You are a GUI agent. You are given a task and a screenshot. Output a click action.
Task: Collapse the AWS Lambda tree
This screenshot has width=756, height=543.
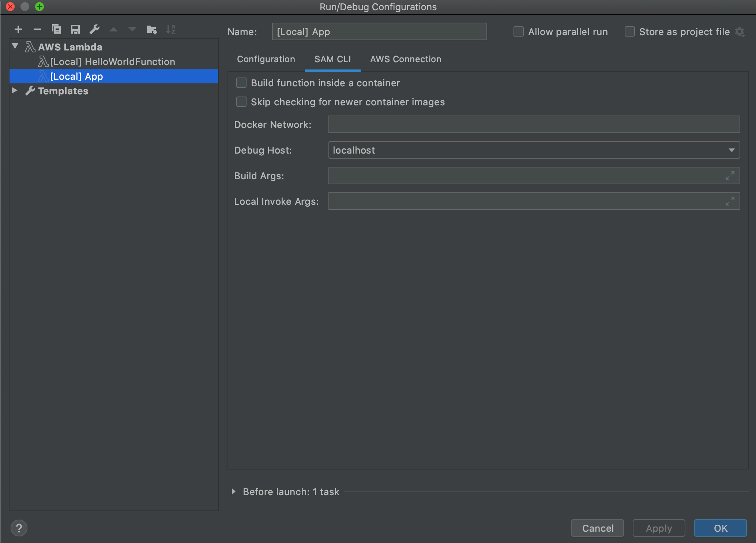(15, 46)
